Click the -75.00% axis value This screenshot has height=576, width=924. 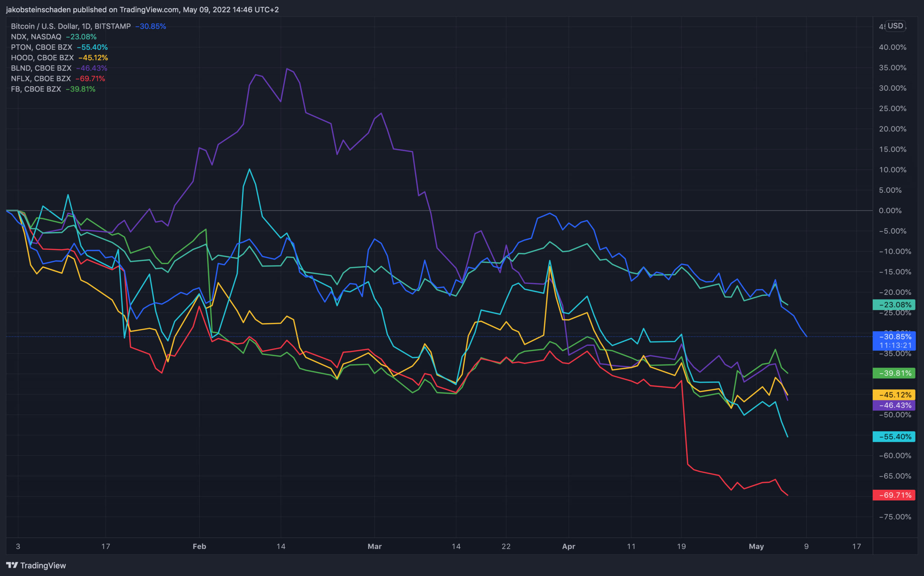point(895,517)
